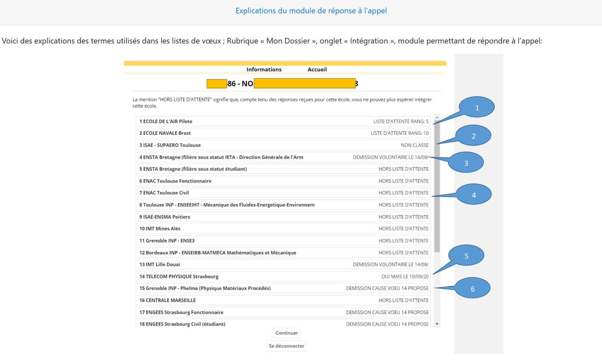Select the IMT Lille Douai row
This screenshot has width=602, height=364.
[283, 264]
